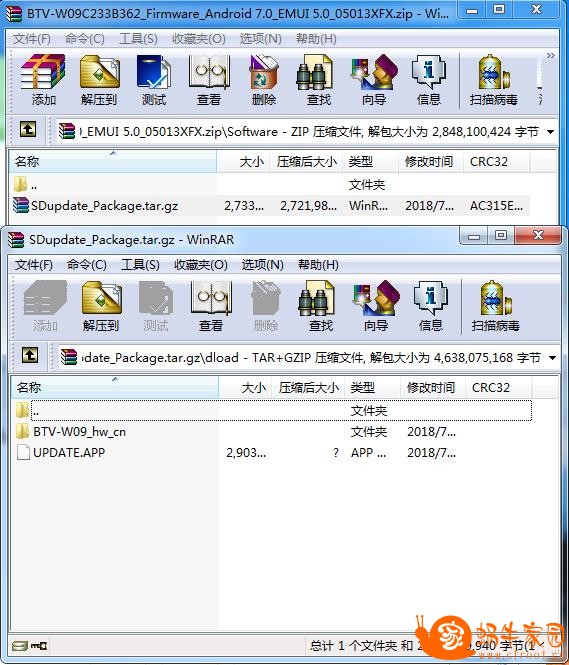Open 工具(S) menu in the ZIP window
The image size is (569, 665).
[138, 39]
